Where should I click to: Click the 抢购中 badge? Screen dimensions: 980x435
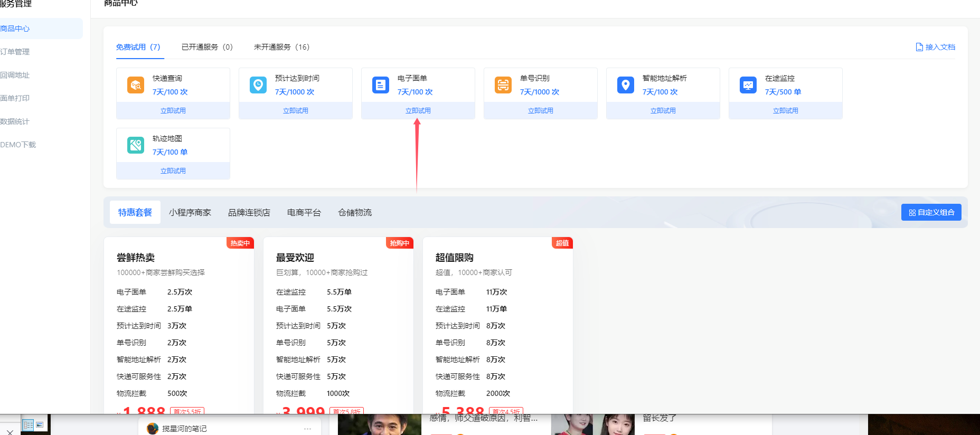[x=400, y=243]
